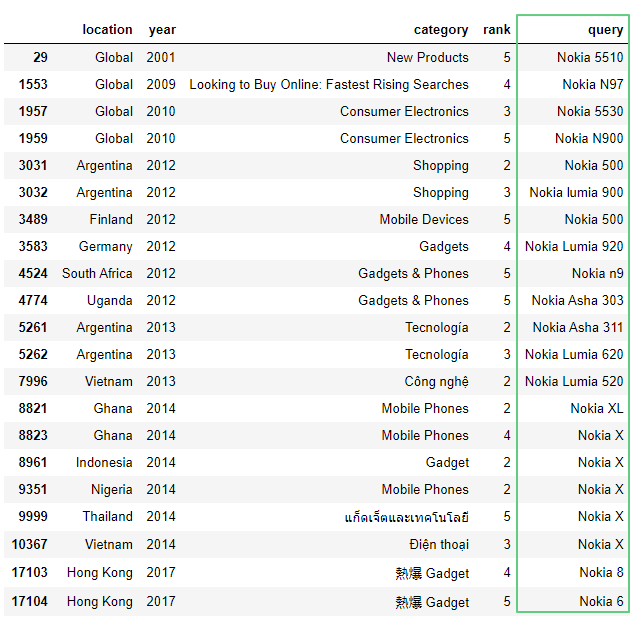
Task: Click the 'Thailand' location cell
Action: 107,517
